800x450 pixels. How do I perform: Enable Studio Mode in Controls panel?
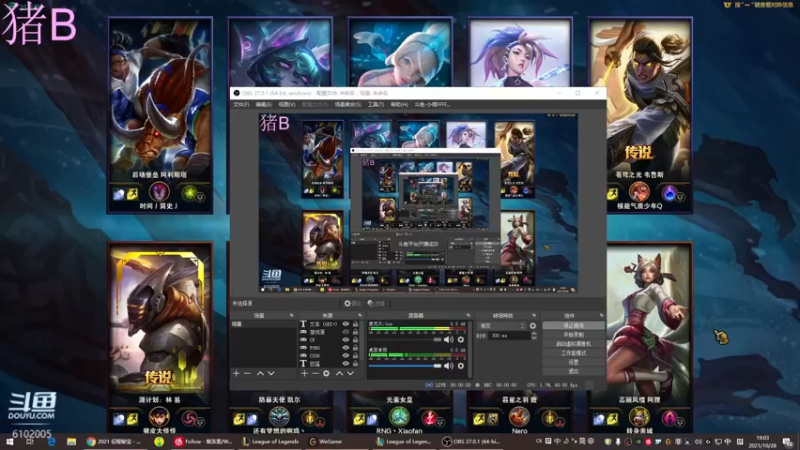573,353
